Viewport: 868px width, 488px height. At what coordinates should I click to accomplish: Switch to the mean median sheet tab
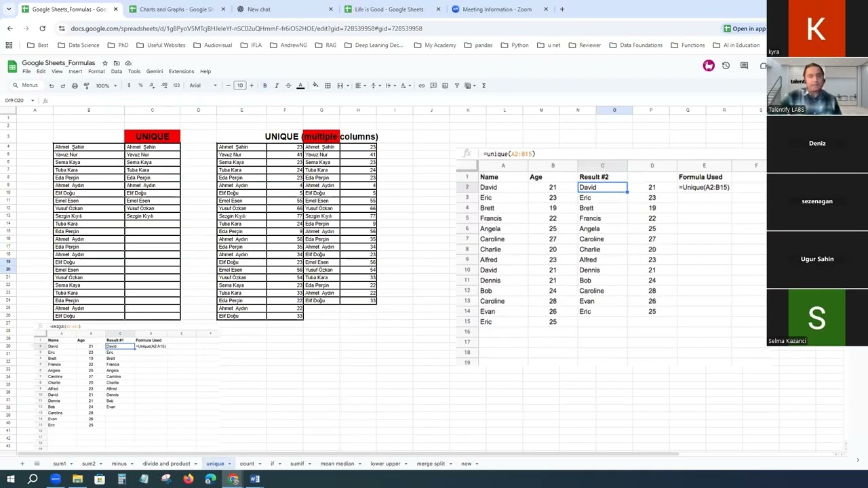337,464
